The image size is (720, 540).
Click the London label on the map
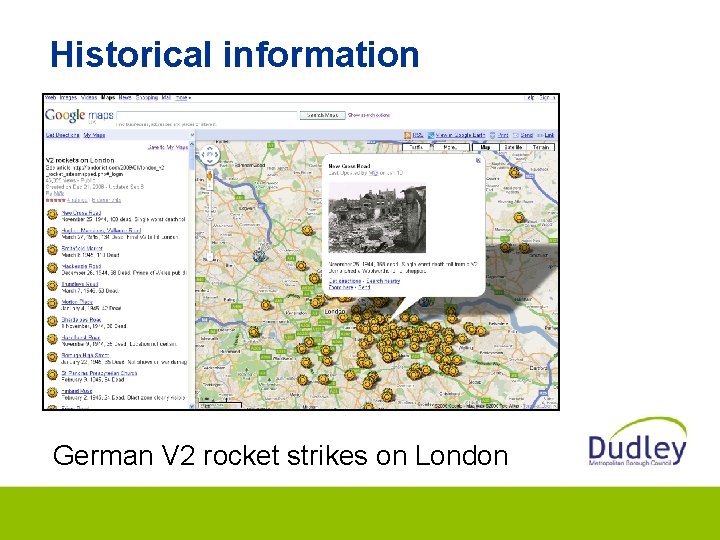click(334, 312)
